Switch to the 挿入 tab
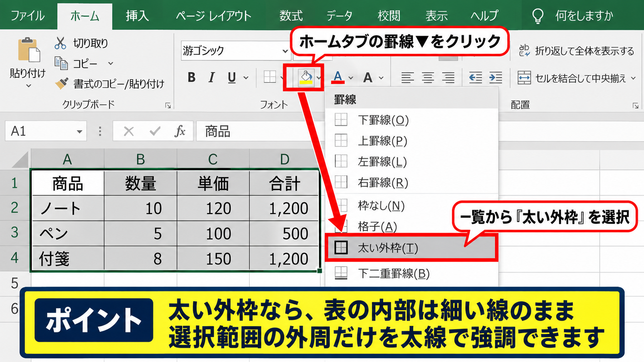The image size is (644, 362). [x=137, y=16]
